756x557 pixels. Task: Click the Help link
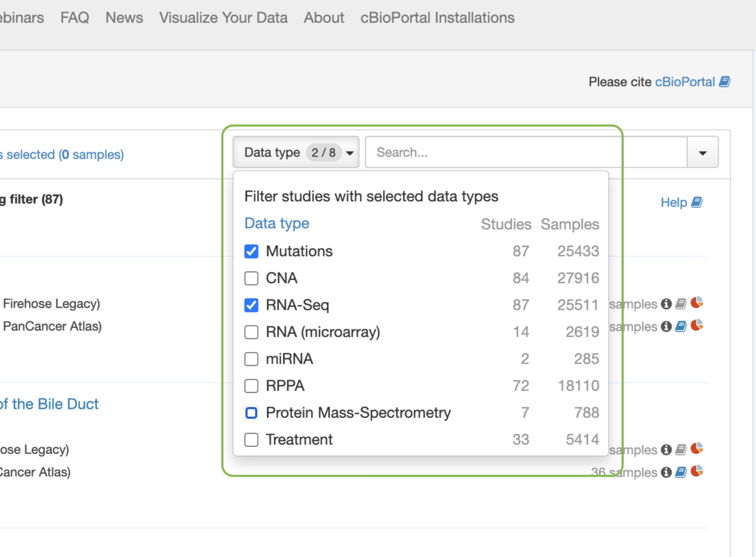[674, 202]
